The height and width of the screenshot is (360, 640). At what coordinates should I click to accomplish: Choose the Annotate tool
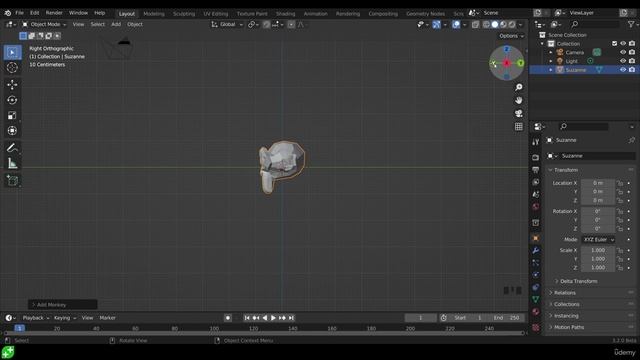coord(12,148)
